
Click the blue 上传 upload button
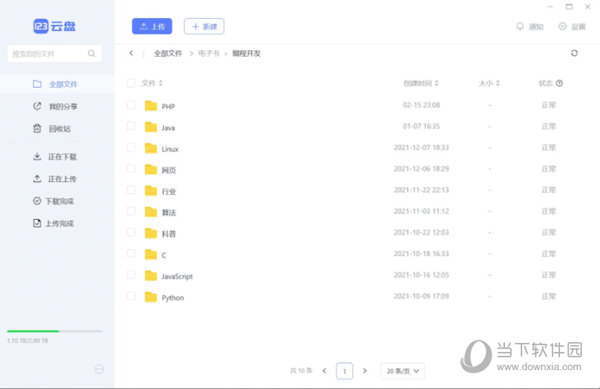pos(152,26)
